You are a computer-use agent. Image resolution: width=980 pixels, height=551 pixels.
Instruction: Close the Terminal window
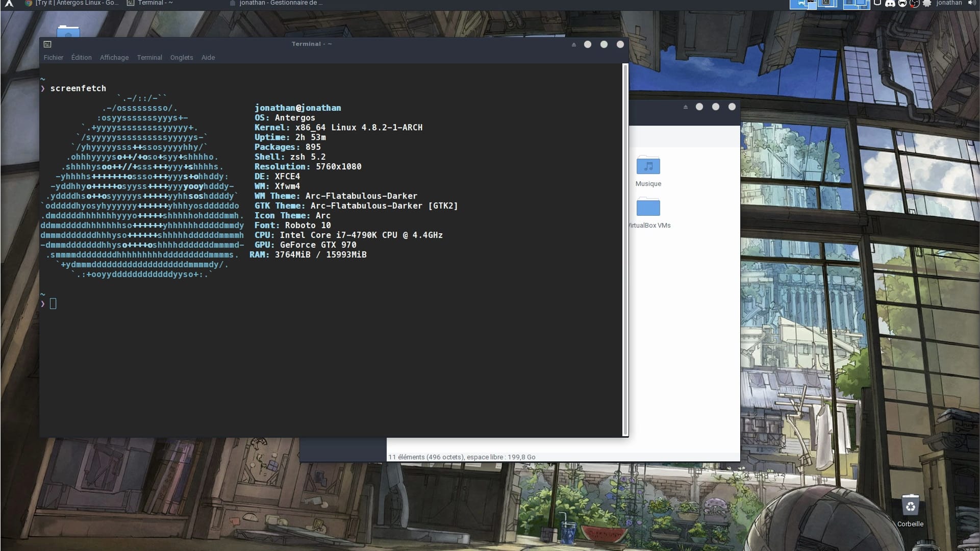pos(620,44)
